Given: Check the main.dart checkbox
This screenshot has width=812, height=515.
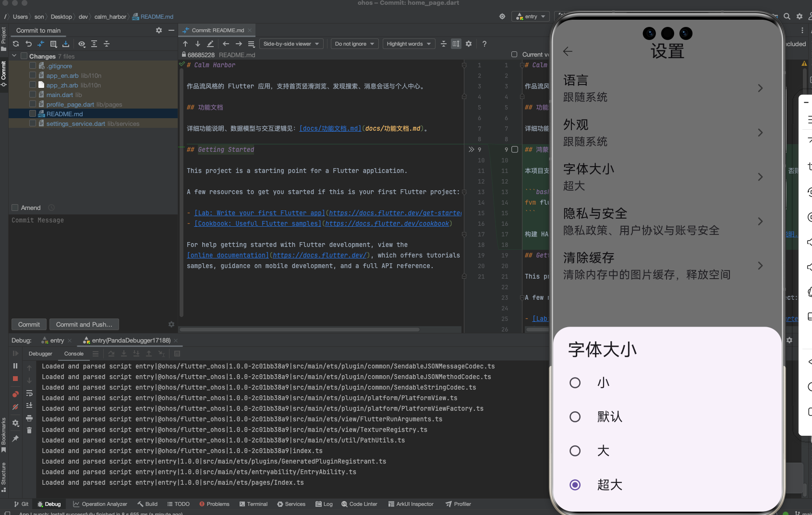Looking at the screenshot, I should click(33, 95).
